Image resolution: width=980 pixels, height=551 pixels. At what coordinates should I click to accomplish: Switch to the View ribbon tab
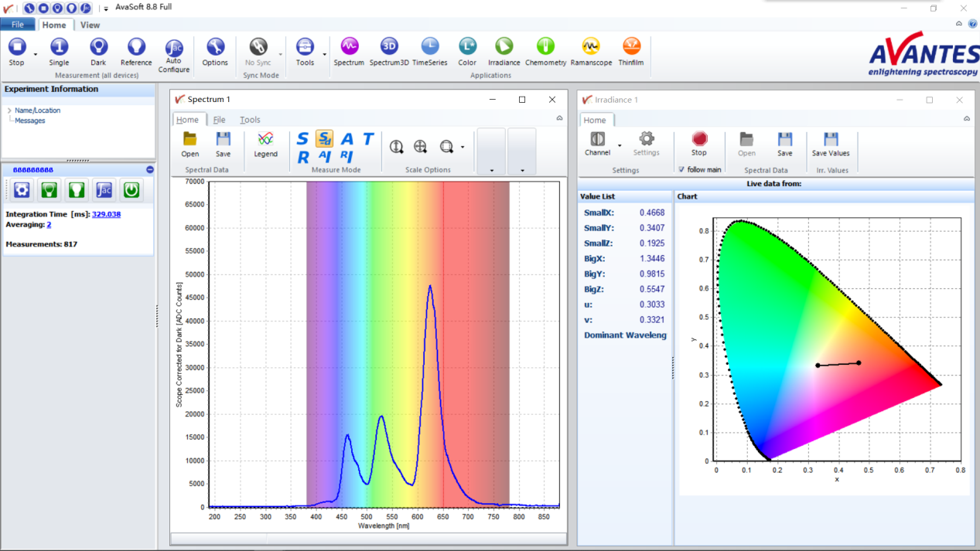pyautogui.click(x=90, y=25)
